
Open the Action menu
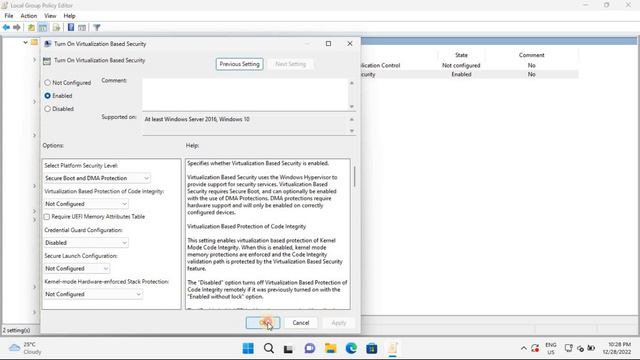(x=29, y=16)
